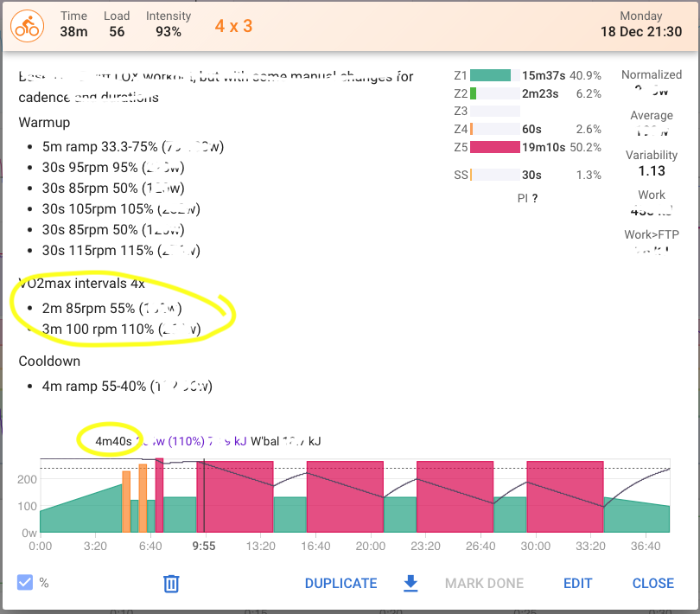Image resolution: width=700 pixels, height=614 pixels.
Task: Click the 4 x 3 workout title
Action: [233, 25]
